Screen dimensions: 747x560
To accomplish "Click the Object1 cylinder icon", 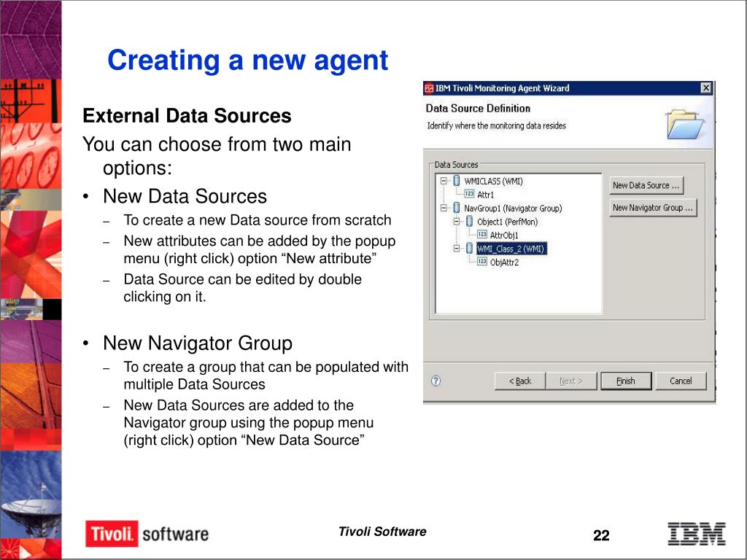I will (469, 222).
